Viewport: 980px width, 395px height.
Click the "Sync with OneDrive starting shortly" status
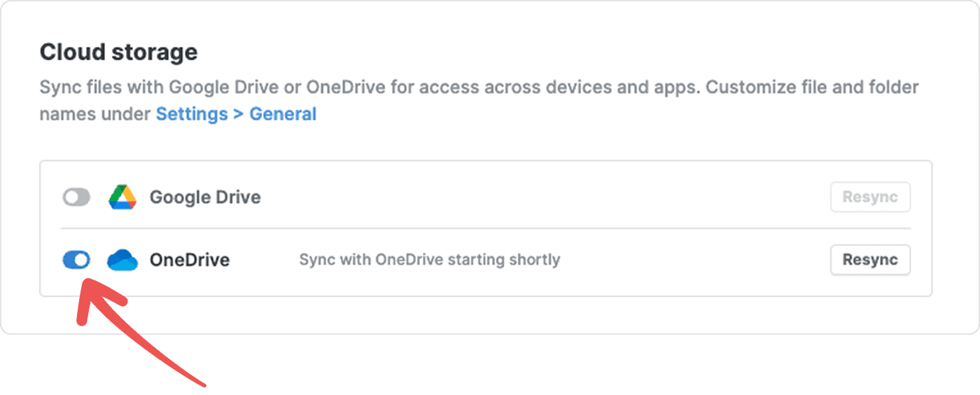(x=429, y=260)
